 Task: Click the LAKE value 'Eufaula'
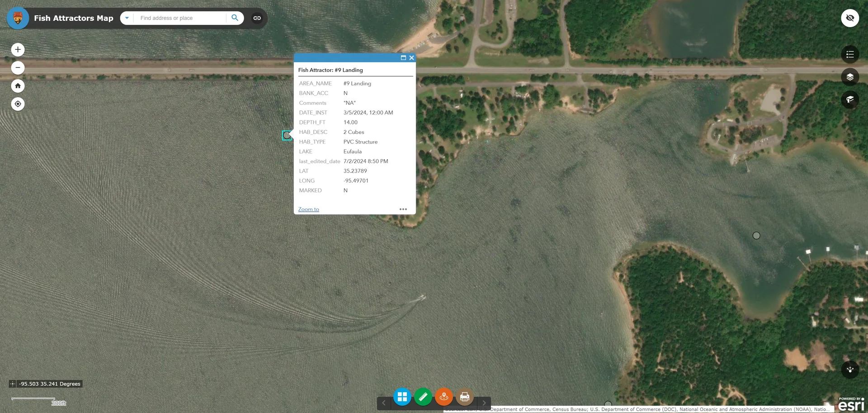click(353, 152)
